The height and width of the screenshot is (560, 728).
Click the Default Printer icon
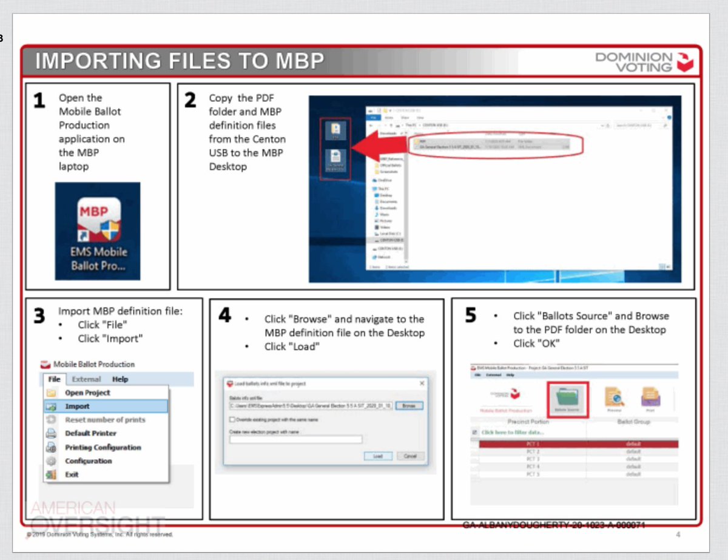(x=52, y=433)
